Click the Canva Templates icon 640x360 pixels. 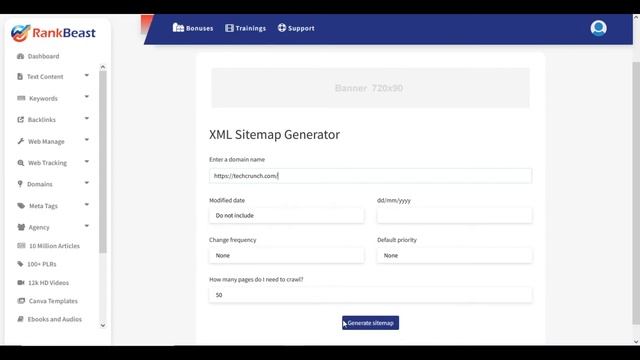coord(21,301)
